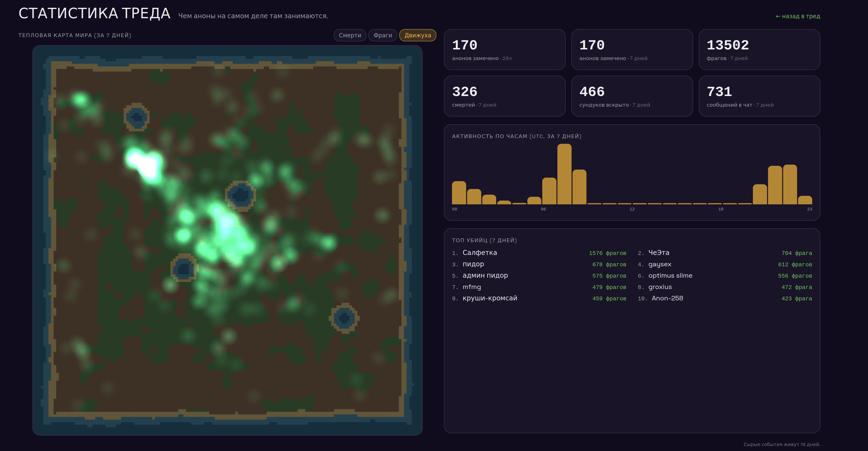Click the central blue pond on the map

point(241,195)
